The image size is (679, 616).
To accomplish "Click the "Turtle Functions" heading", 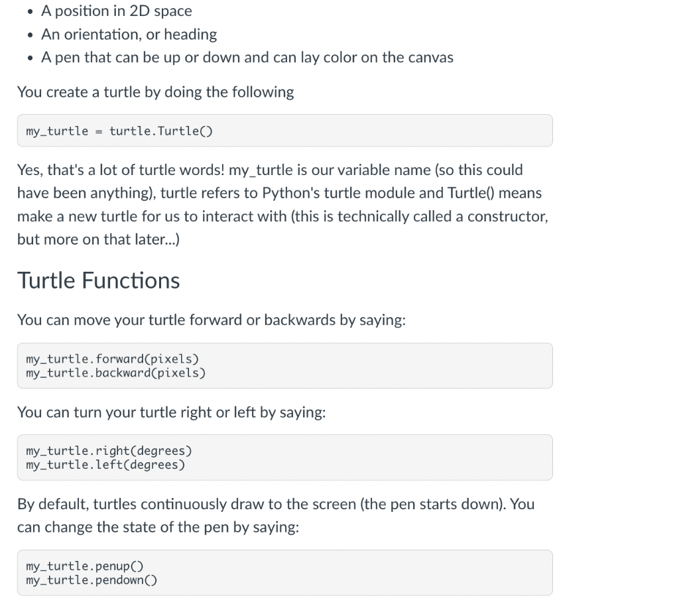I will (98, 280).
